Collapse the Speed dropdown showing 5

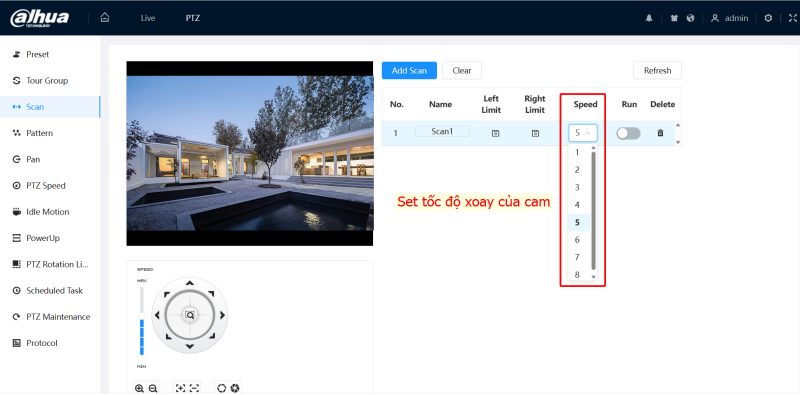[x=583, y=133]
